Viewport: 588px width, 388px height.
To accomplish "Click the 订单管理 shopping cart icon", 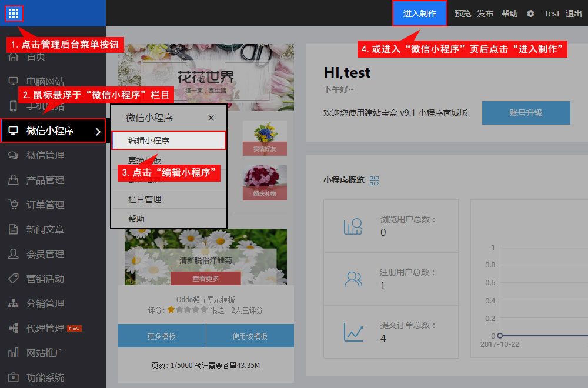I will pyautogui.click(x=13, y=205).
